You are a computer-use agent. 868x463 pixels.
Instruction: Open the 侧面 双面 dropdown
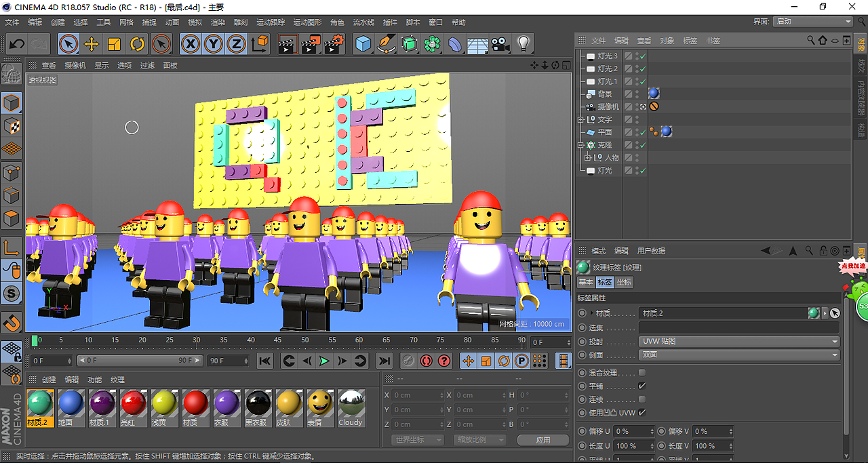(x=740, y=355)
